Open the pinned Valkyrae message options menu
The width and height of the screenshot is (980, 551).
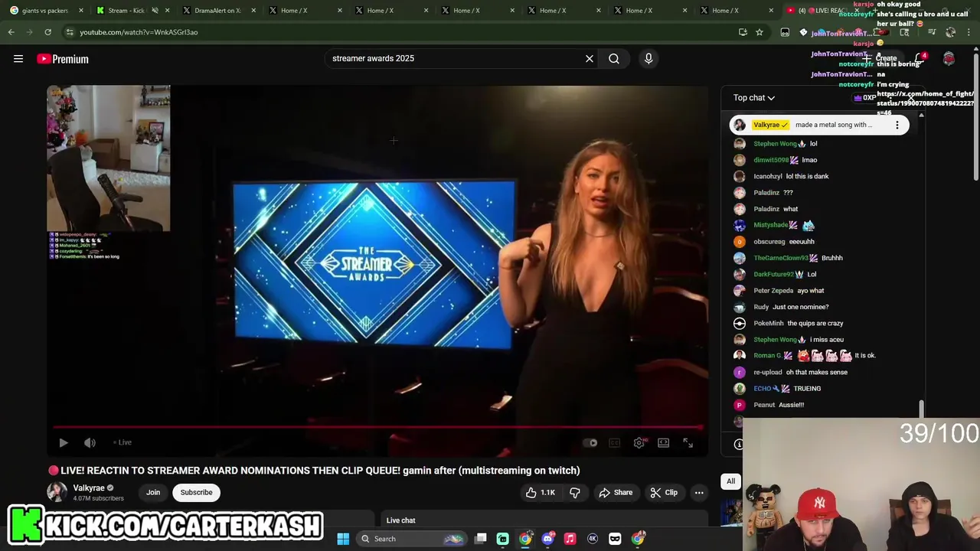click(897, 125)
